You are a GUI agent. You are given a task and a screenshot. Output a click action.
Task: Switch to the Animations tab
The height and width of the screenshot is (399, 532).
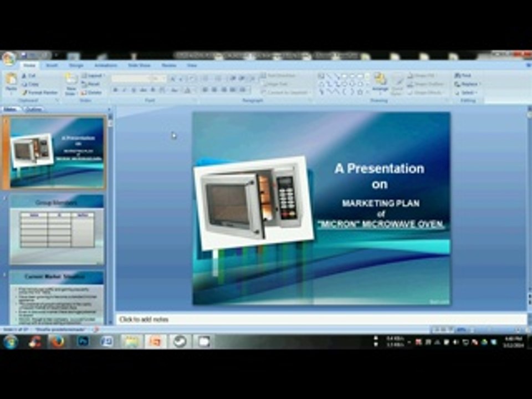(106, 65)
